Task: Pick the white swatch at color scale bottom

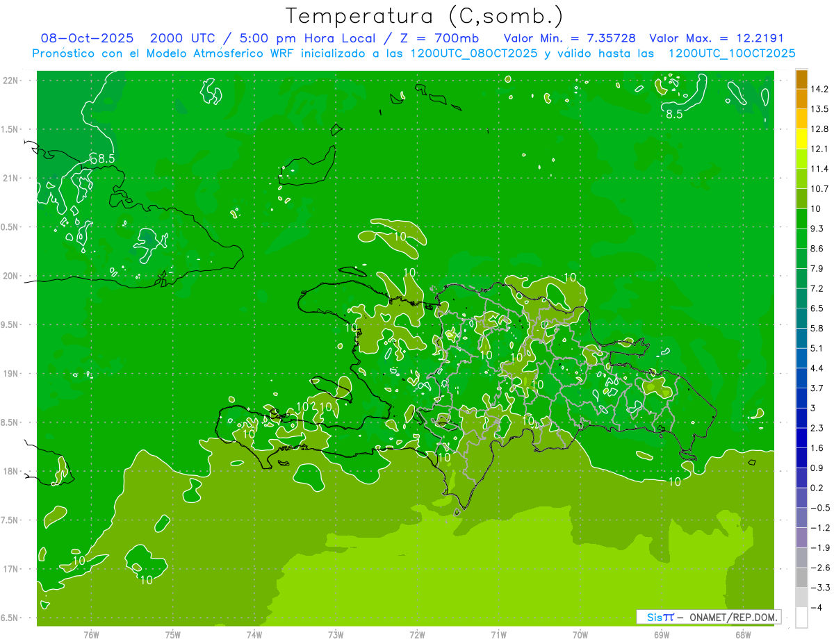Action: (x=801, y=618)
